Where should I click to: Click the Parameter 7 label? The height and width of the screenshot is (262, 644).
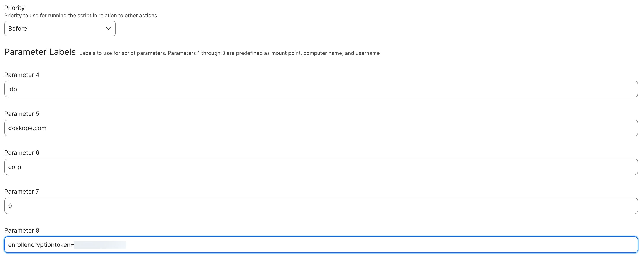(x=22, y=192)
